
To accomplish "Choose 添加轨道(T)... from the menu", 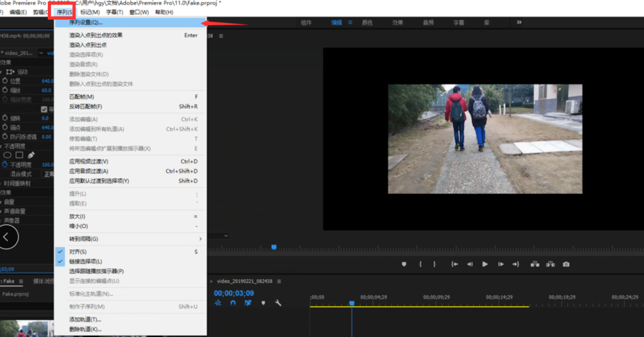I will (x=85, y=320).
